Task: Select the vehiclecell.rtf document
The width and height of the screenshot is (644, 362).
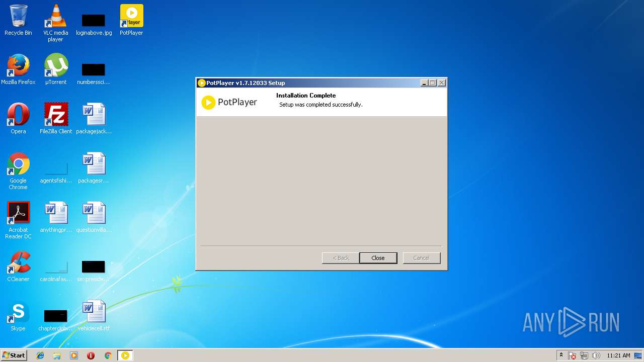Action: (x=94, y=316)
